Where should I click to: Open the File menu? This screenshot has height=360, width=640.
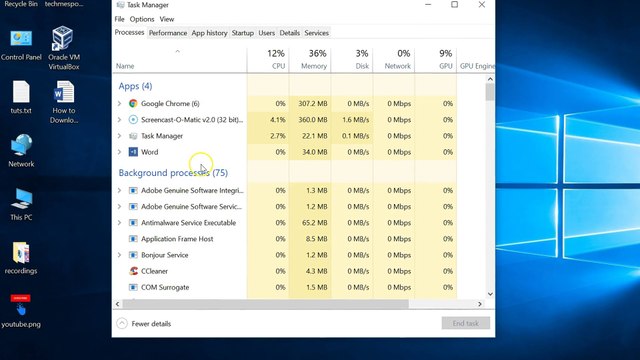tap(119, 19)
